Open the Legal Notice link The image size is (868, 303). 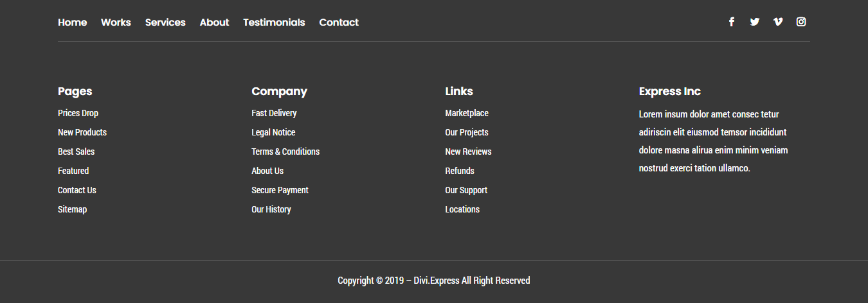coord(273,132)
